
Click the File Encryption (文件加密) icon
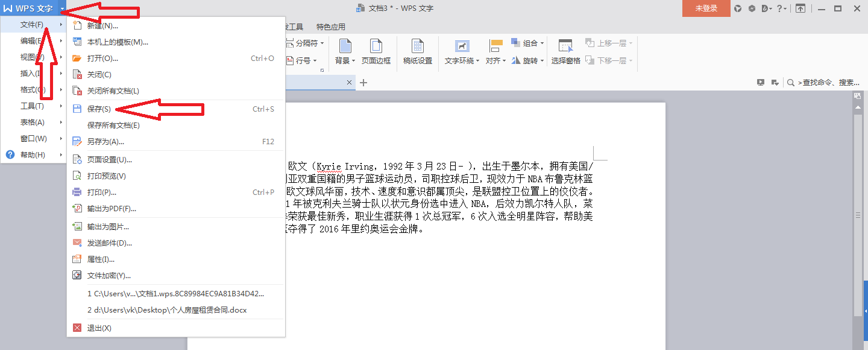tap(77, 276)
